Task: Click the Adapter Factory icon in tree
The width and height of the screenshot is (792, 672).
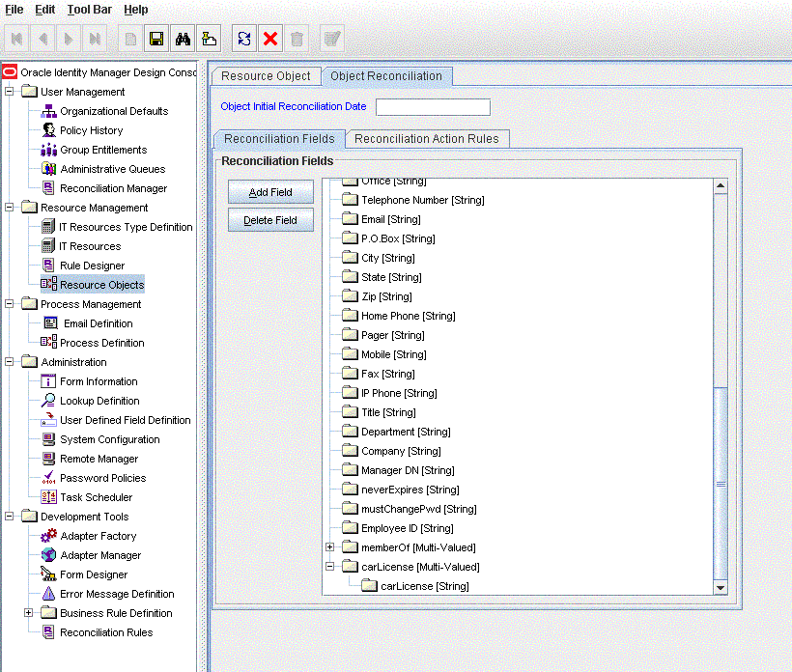Action: (x=49, y=536)
